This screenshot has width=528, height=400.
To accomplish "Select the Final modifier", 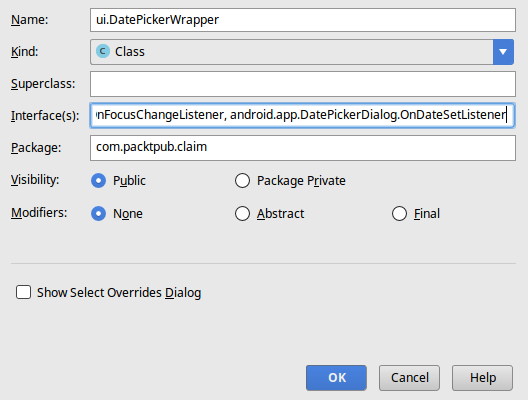I will tap(399, 213).
